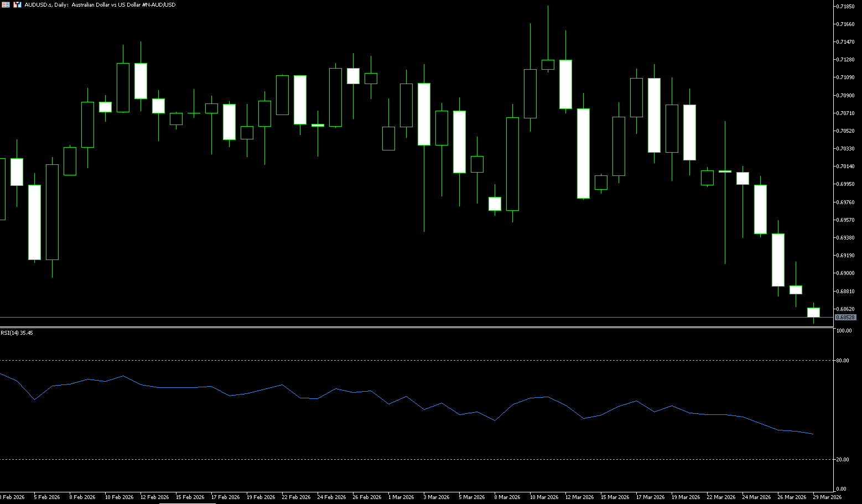Click the 20.00 label on RSI scale
Viewport: 862px width, 504px height.
pyautogui.click(x=843, y=460)
